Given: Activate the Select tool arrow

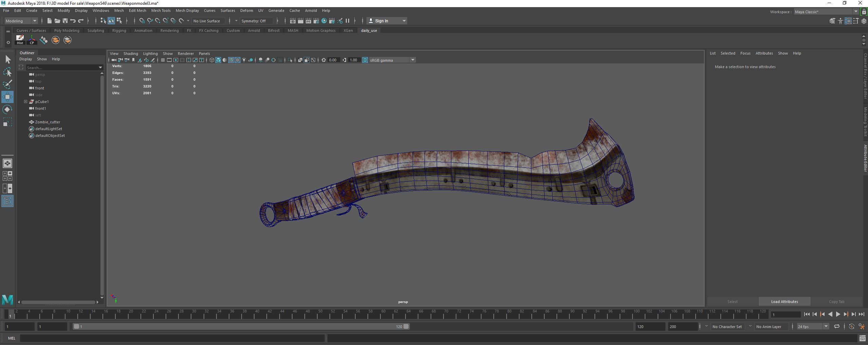Looking at the screenshot, I should (x=7, y=60).
